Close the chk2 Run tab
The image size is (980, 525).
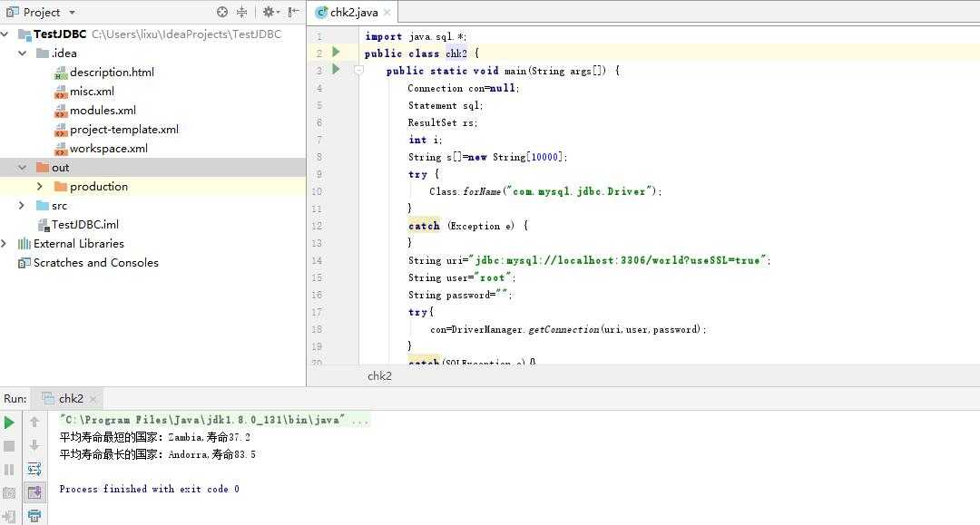(x=93, y=399)
